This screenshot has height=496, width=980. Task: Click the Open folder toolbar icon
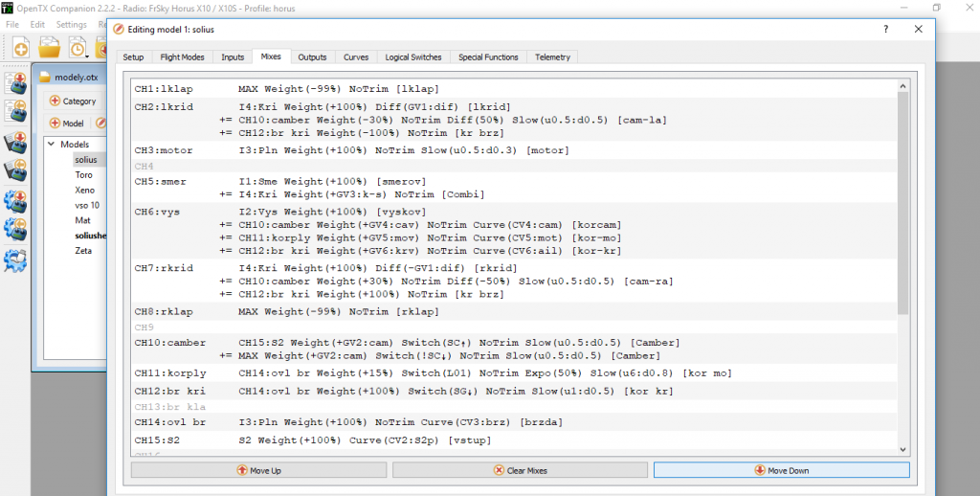[49, 48]
